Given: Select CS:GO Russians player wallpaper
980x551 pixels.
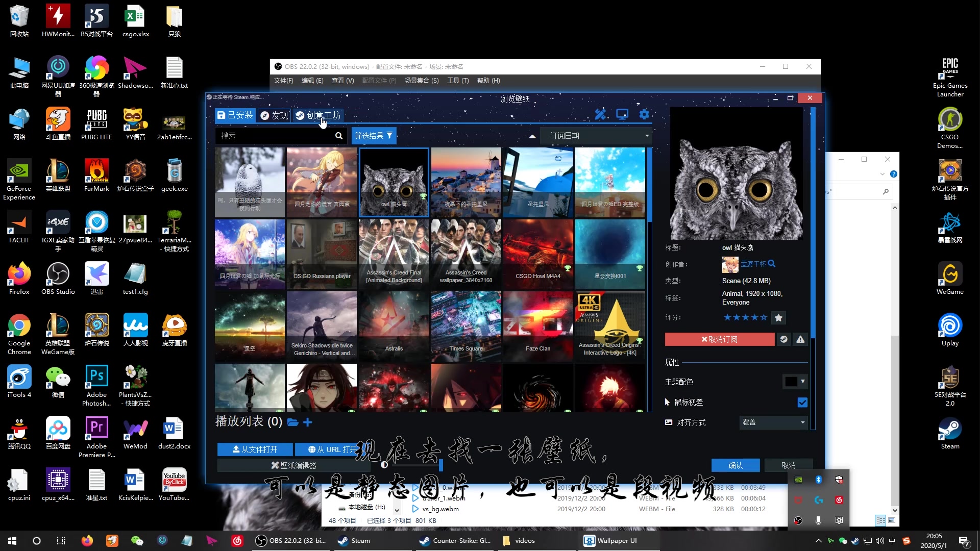Looking at the screenshot, I should point(322,254).
